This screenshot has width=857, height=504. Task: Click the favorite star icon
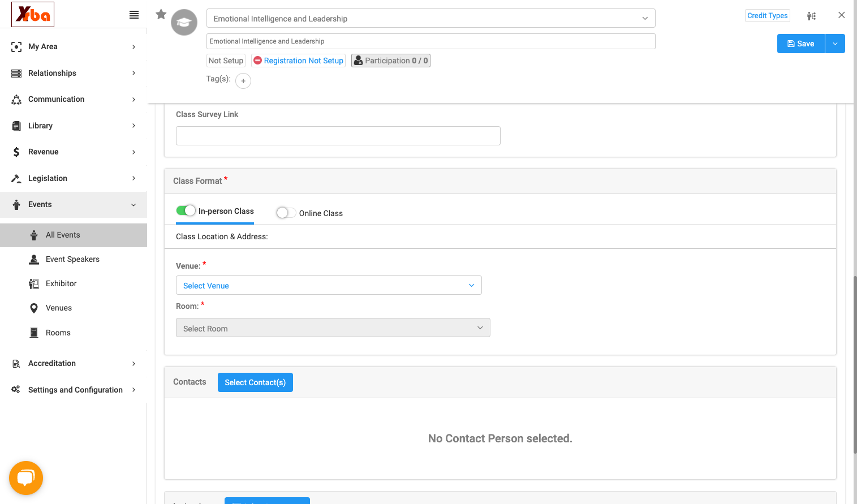tap(161, 14)
